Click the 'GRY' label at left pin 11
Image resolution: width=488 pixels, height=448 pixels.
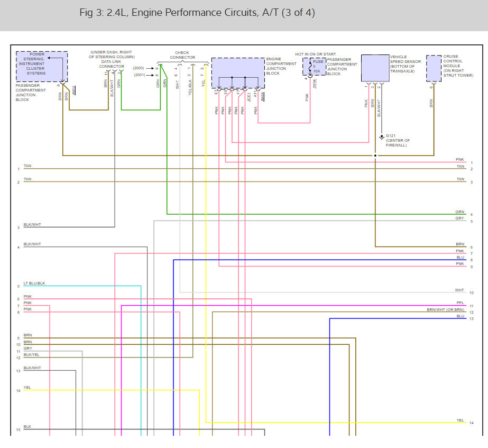click(x=27, y=349)
